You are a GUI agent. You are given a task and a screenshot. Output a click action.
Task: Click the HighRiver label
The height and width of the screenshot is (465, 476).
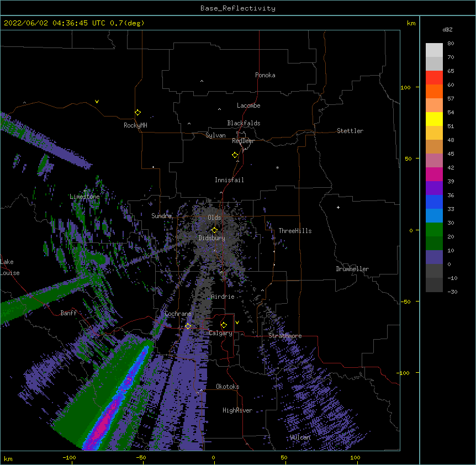click(237, 410)
